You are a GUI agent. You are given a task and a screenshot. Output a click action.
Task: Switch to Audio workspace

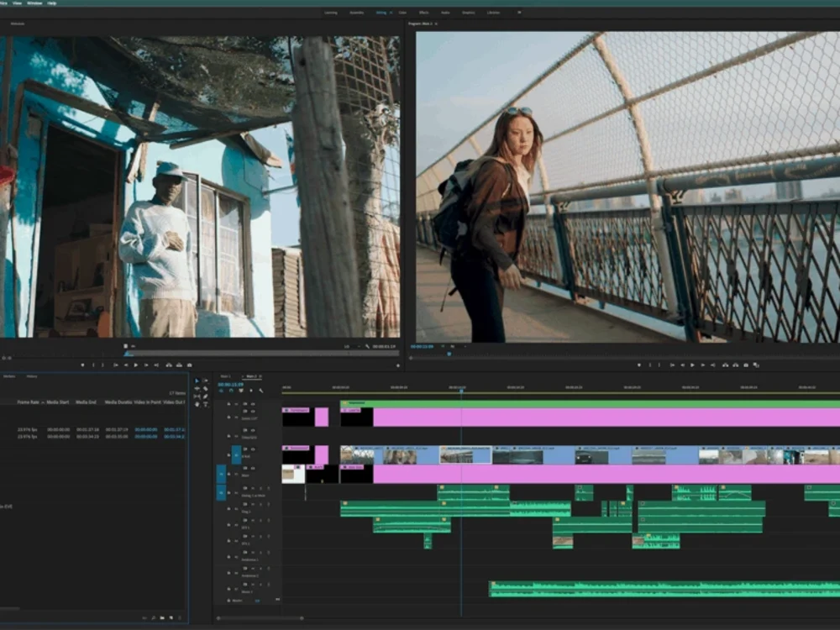[445, 13]
